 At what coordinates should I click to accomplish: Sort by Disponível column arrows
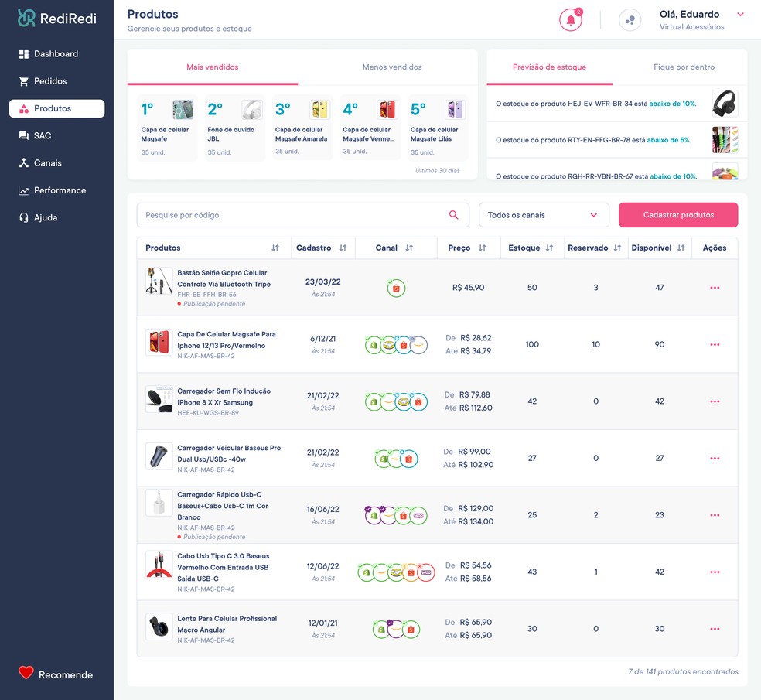click(x=681, y=248)
